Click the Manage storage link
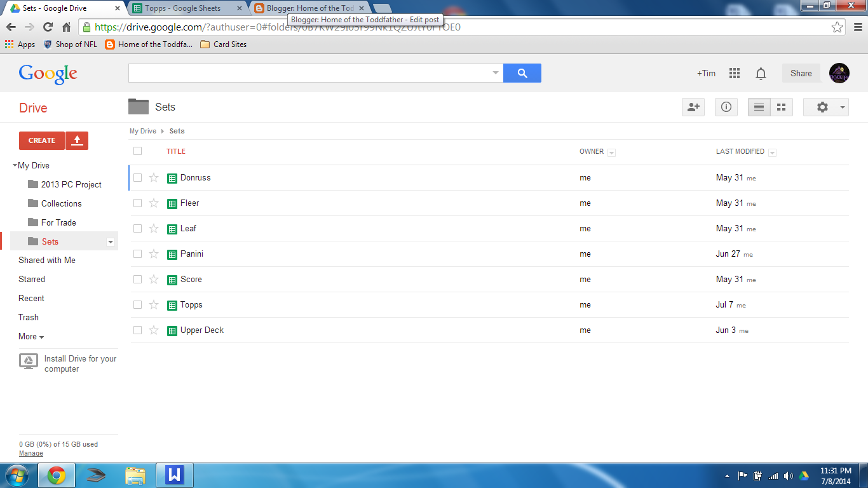Screen dimensions: 868x488 point(31,453)
